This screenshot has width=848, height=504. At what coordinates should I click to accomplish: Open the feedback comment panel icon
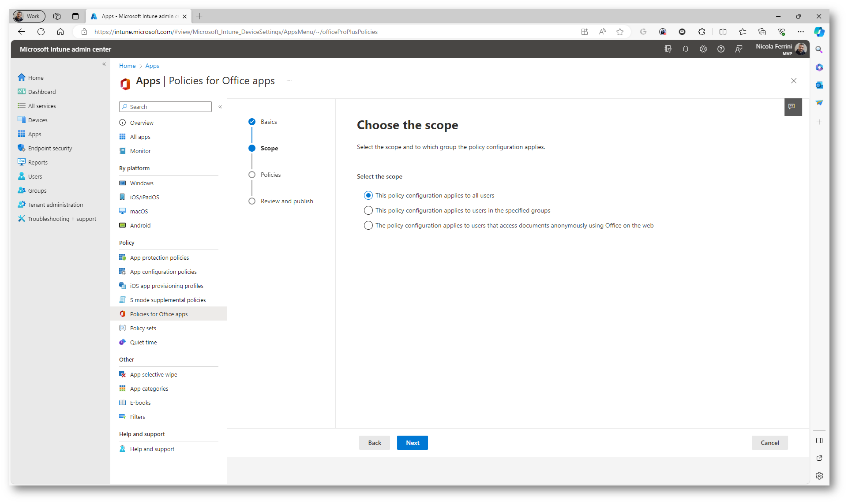click(792, 107)
